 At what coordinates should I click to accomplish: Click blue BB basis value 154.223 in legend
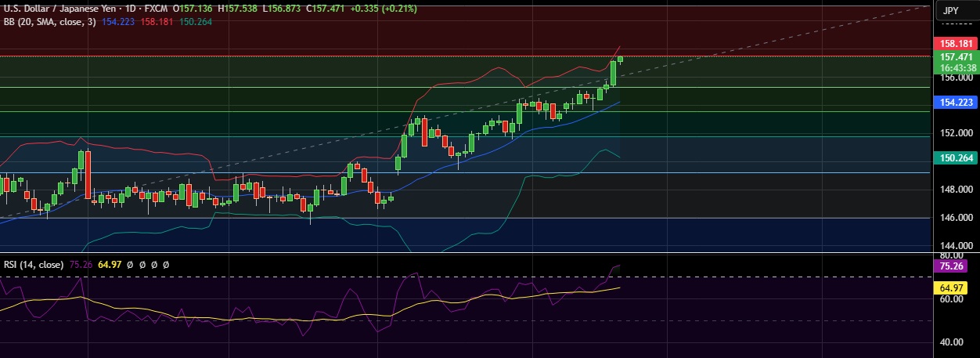(x=117, y=21)
